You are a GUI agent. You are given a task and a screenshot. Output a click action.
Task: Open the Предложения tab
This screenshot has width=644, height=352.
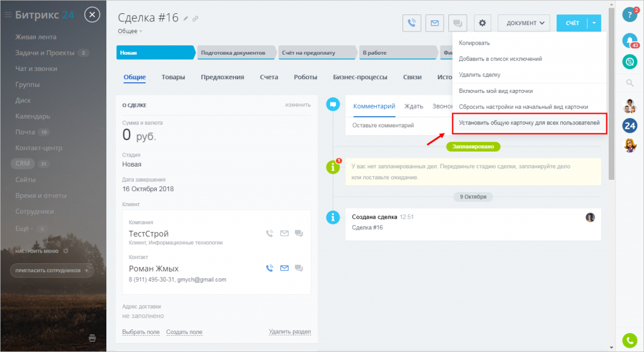click(x=222, y=77)
